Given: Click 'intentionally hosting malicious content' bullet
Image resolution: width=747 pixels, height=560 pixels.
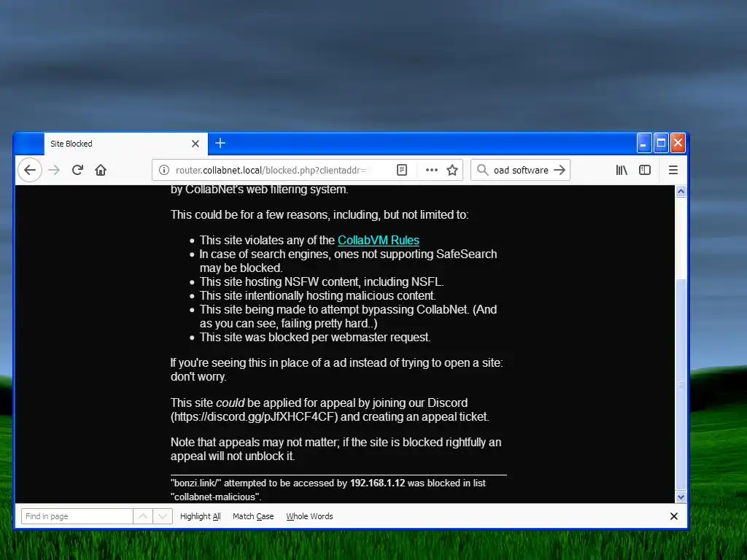Looking at the screenshot, I should tap(317, 296).
